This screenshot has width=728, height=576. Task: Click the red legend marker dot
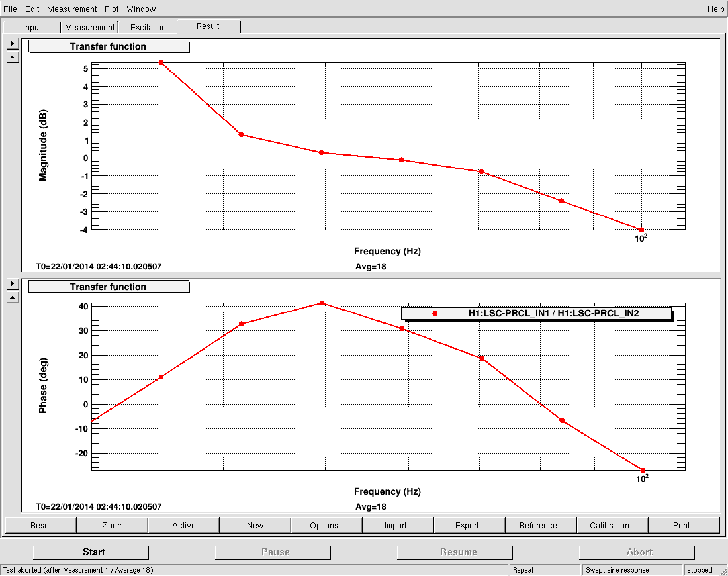pyautogui.click(x=435, y=314)
